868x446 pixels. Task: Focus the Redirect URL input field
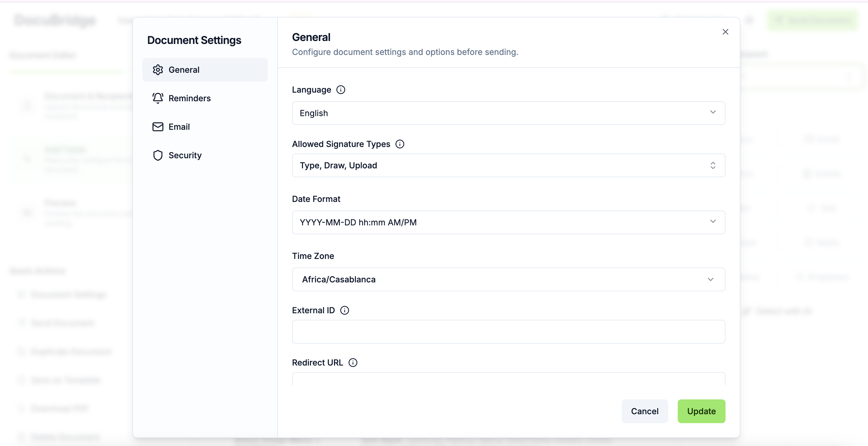(509, 379)
